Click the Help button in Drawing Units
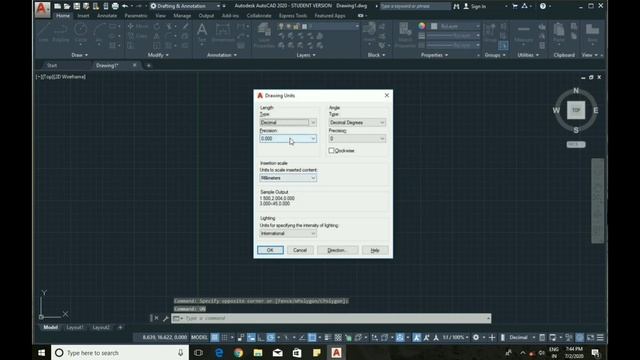The width and height of the screenshot is (640, 360). click(375, 250)
